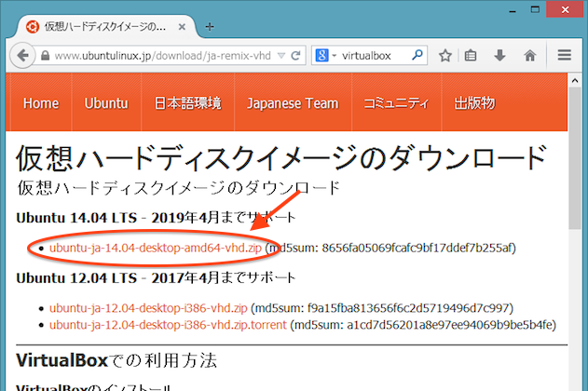Viewport: 588px width, 391px height.
Task: Open a new tab with plus button
Action: (x=209, y=25)
